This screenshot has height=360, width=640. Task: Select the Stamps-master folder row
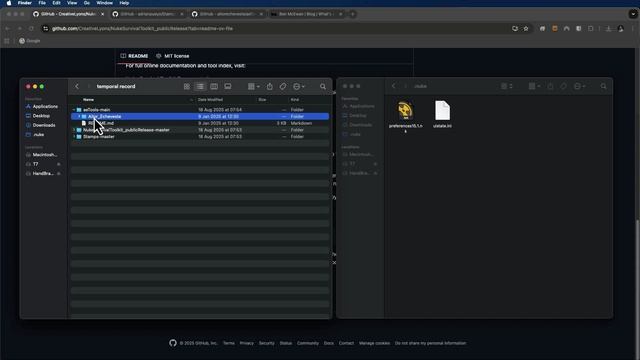click(x=200, y=137)
